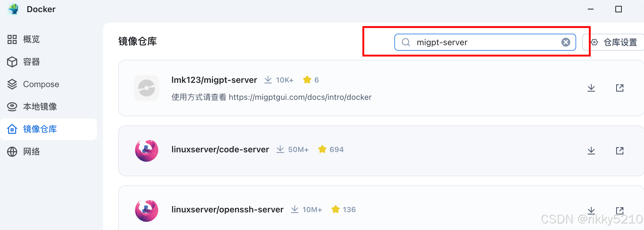Open 仓库设置 registry settings
This screenshot has width=644, height=230.
coord(613,42)
